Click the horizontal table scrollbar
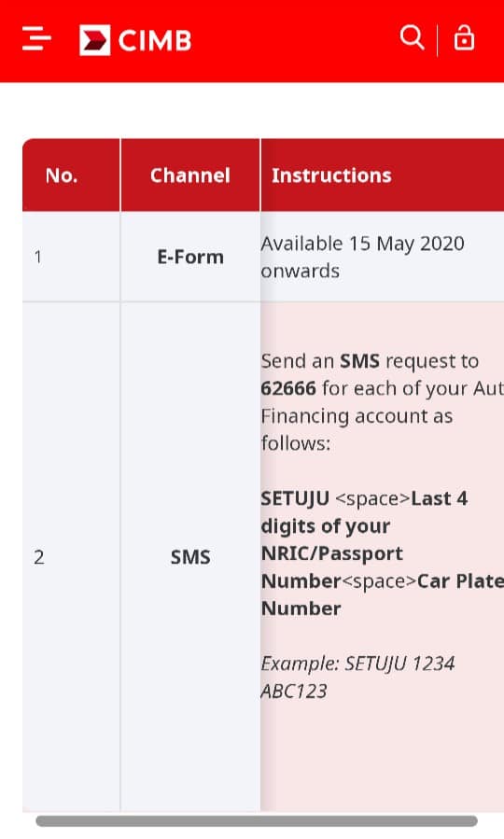Image resolution: width=504 pixels, height=839 pixels. coord(257,821)
